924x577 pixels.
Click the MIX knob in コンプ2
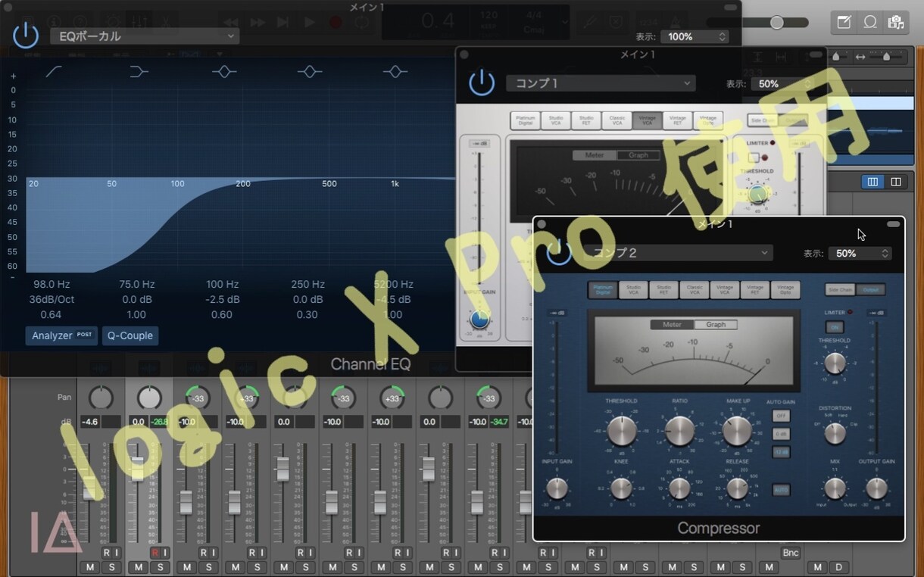835,488
